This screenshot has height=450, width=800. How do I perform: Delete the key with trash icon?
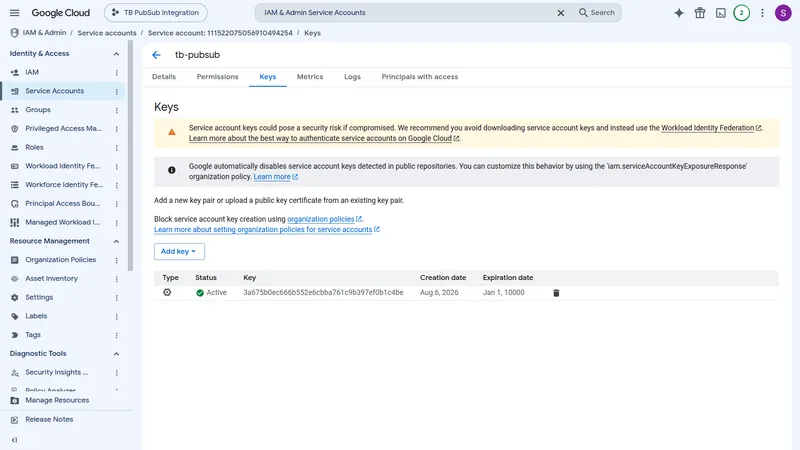click(x=556, y=293)
